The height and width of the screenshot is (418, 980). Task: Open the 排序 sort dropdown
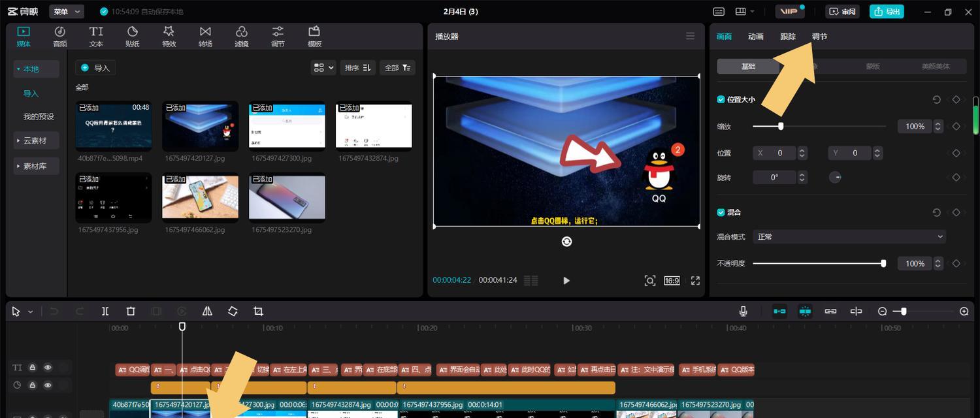pyautogui.click(x=358, y=68)
